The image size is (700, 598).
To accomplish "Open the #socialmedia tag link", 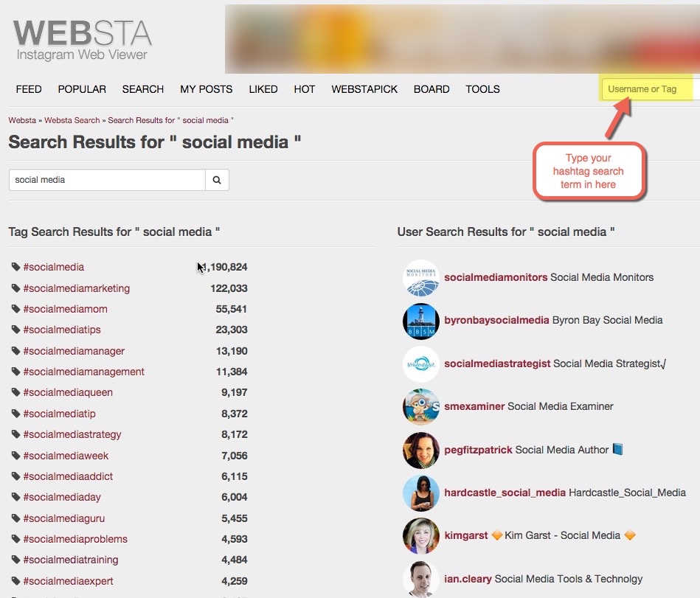I will [54, 267].
